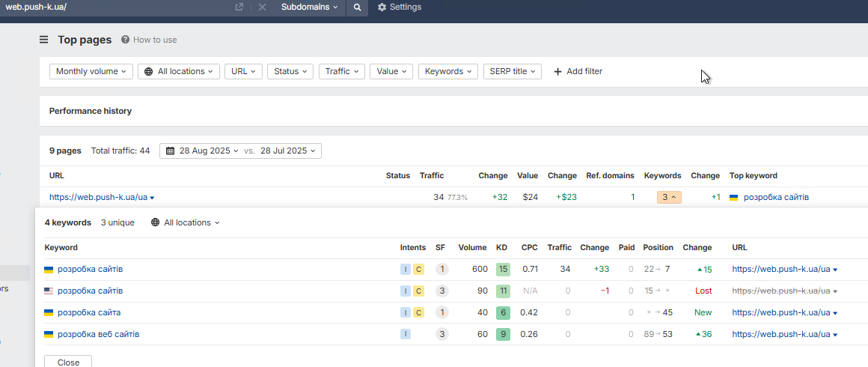Click intent C badge for розробка сайта
This screenshot has height=367, width=868.
tap(418, 312)
